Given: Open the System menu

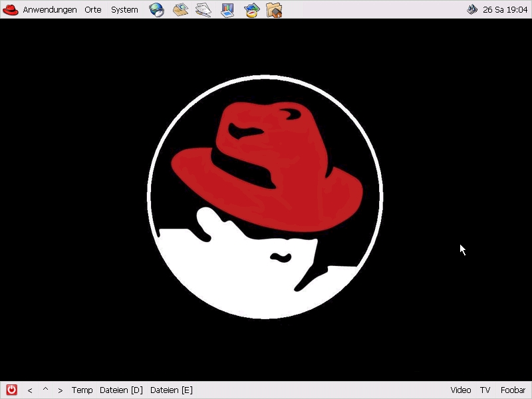Looking at the screenshot, I should click(124, 10).
